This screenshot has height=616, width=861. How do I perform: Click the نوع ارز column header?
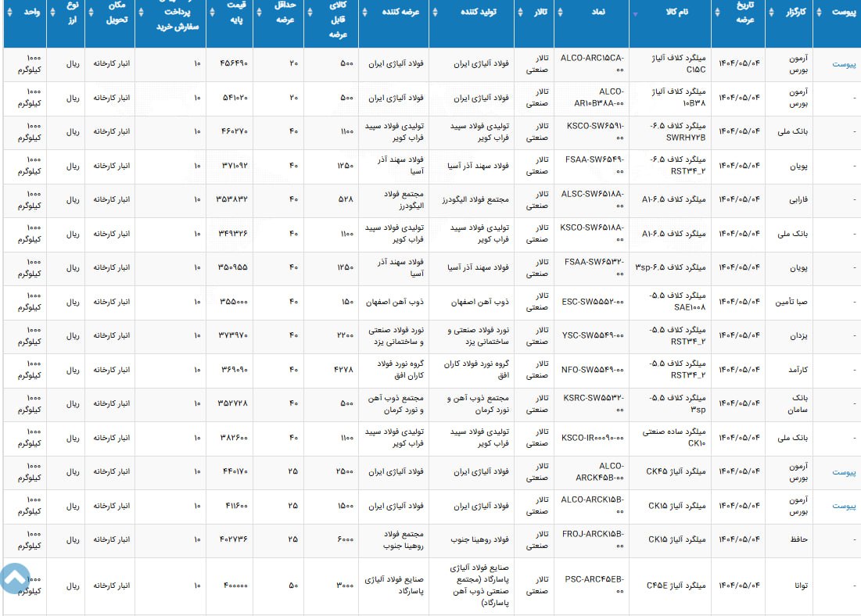[x=69, y=12]
